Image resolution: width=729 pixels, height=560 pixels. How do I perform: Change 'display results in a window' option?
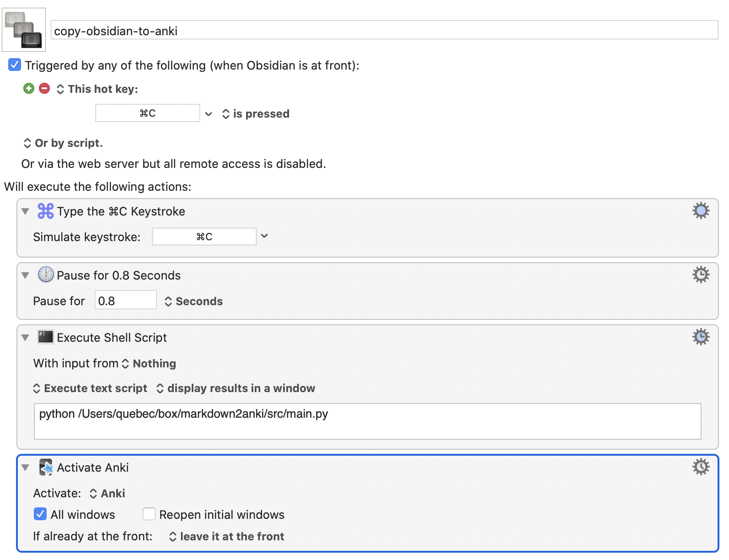tap(236, 388)
